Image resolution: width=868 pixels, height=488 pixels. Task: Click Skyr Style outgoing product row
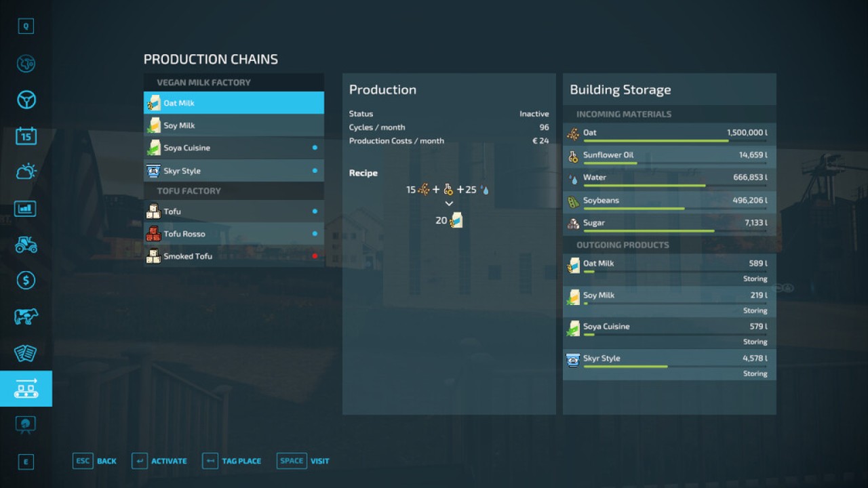pyautogui.click(x=669, y=365)
